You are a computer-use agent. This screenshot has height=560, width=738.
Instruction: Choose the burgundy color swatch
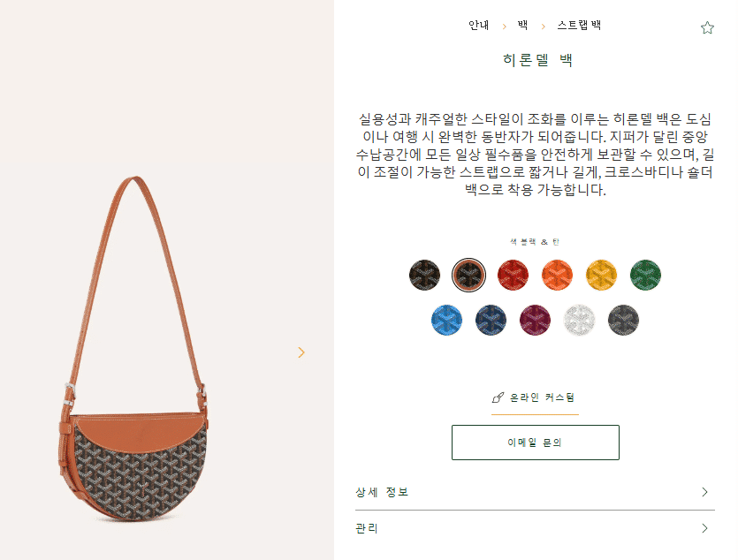tap(535, 321)
